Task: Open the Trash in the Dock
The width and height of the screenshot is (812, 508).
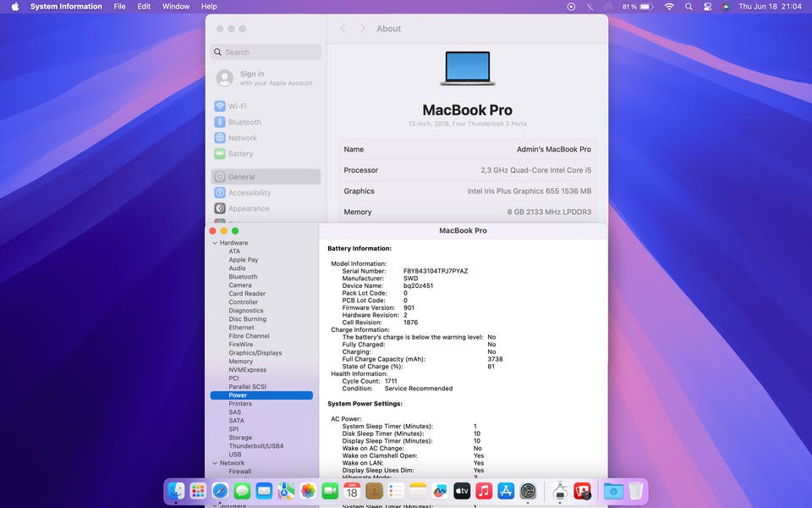Action: 636,490
